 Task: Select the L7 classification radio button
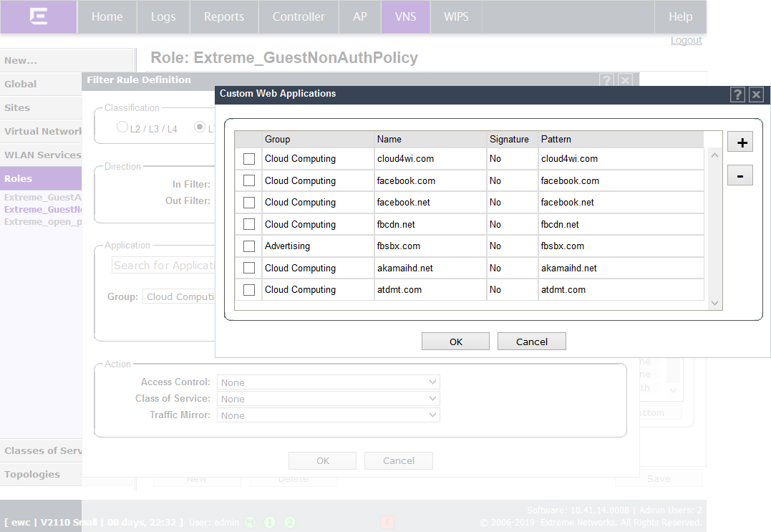click(x=199, y=127)
